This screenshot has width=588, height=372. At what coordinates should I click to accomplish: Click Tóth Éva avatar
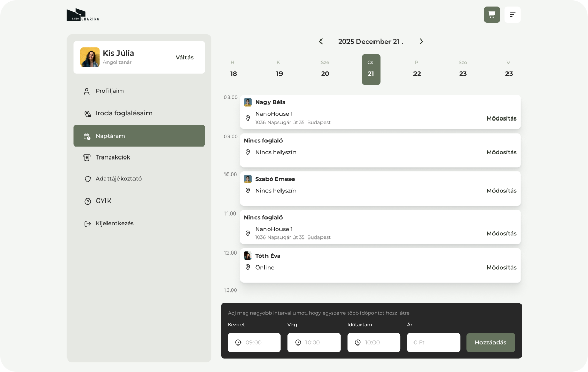click(x=248, y=256)
